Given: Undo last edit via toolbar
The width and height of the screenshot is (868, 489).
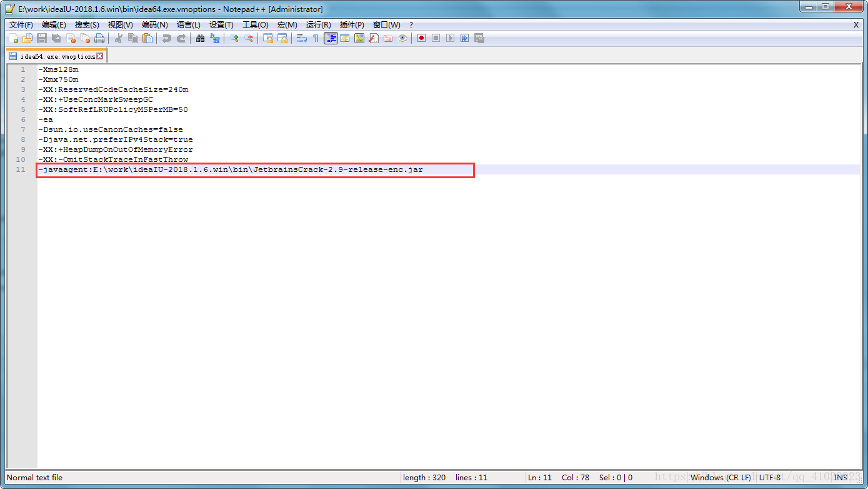Looking at the screenshot, I should point(166,38).
